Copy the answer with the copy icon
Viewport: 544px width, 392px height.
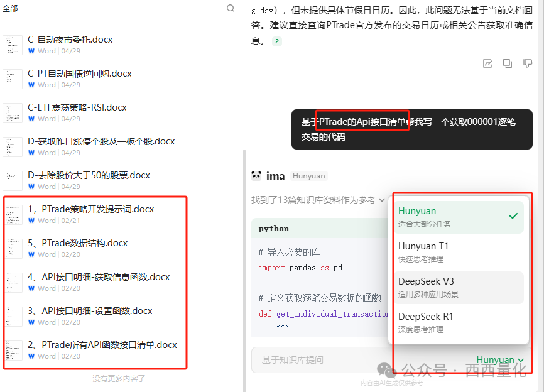point(507,63)
